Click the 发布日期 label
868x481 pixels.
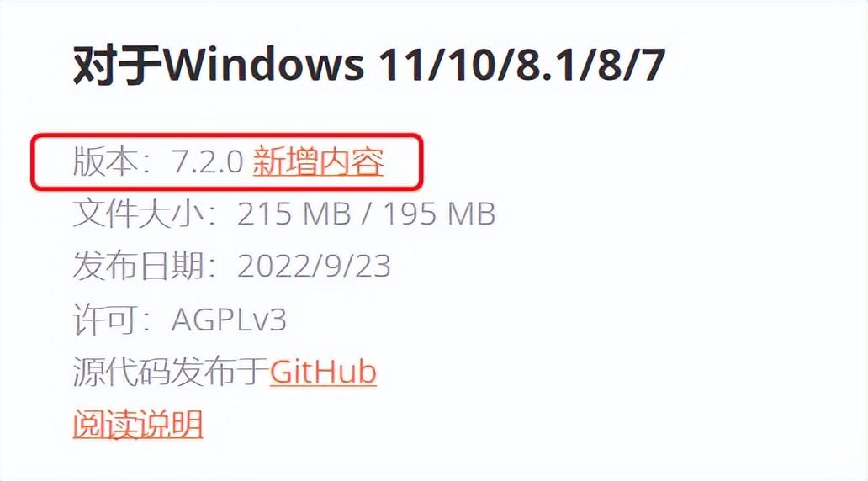138,267
